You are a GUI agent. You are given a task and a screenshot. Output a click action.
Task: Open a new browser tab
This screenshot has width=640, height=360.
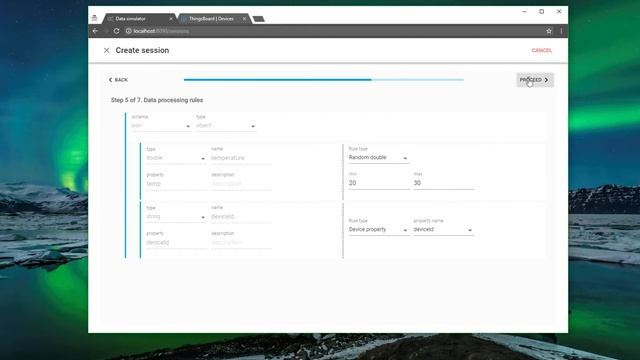(x=258, y=19)
